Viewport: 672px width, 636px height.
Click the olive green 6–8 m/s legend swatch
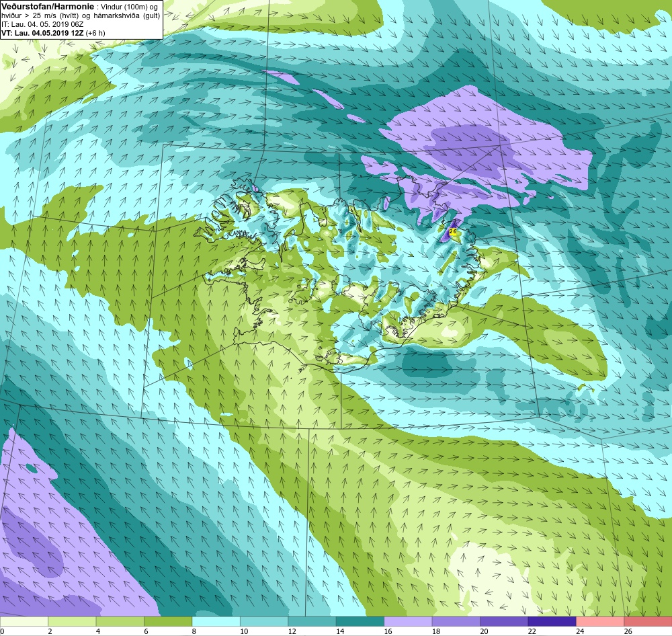point(168,621)
